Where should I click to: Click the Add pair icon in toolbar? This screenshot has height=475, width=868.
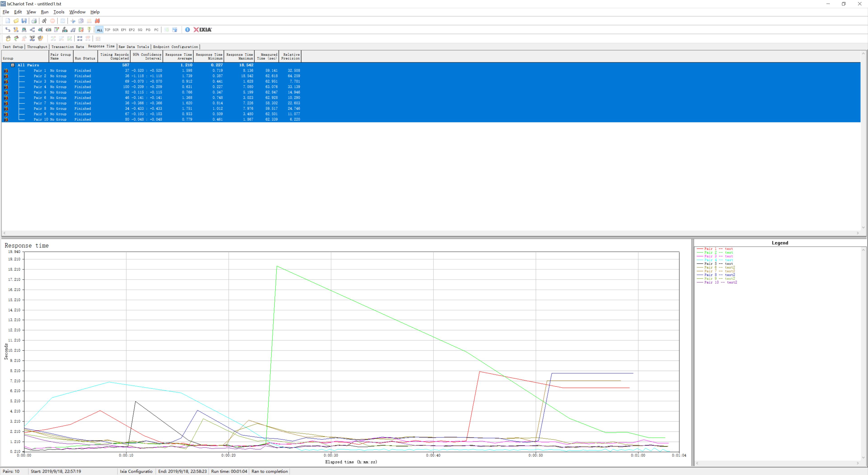pyautogui.click(x=8, y=30)
